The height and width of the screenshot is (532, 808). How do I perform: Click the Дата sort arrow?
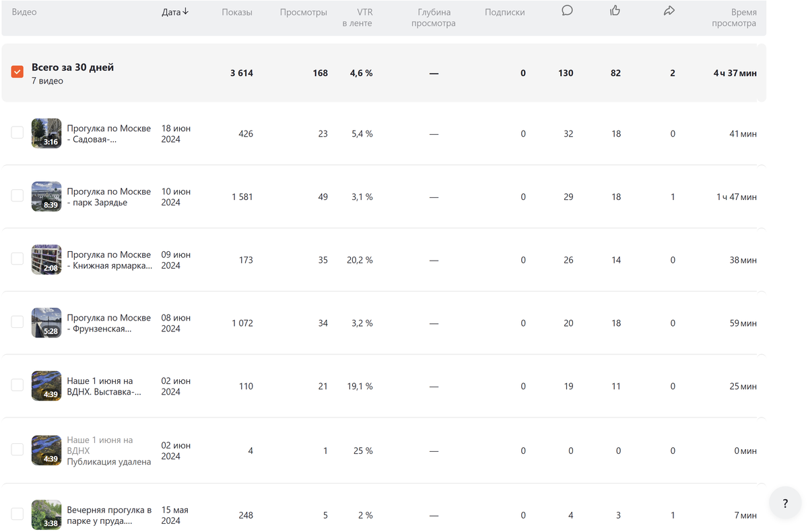pyautogui.click(x=185, y=11)
